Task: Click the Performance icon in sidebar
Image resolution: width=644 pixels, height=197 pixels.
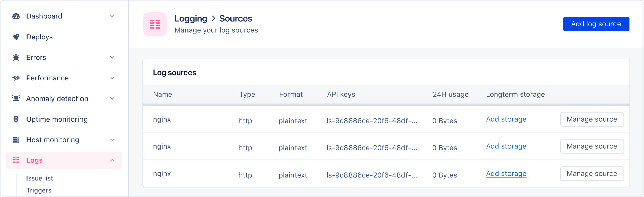Action: 16,78
